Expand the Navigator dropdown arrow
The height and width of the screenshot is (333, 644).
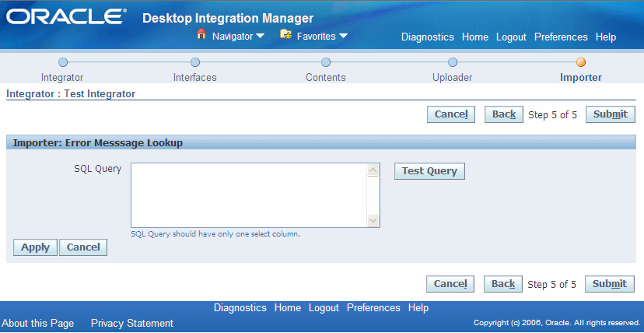tap(260, 37)
